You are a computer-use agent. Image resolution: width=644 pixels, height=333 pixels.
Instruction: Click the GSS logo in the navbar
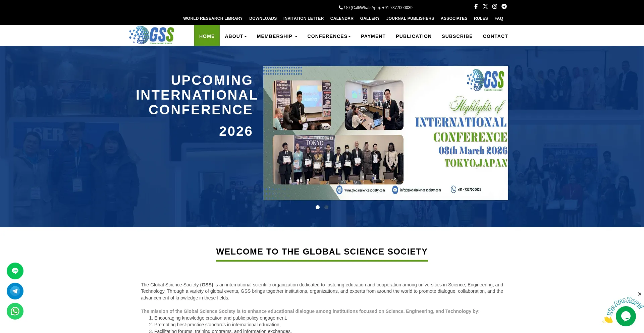coord(152,35)
